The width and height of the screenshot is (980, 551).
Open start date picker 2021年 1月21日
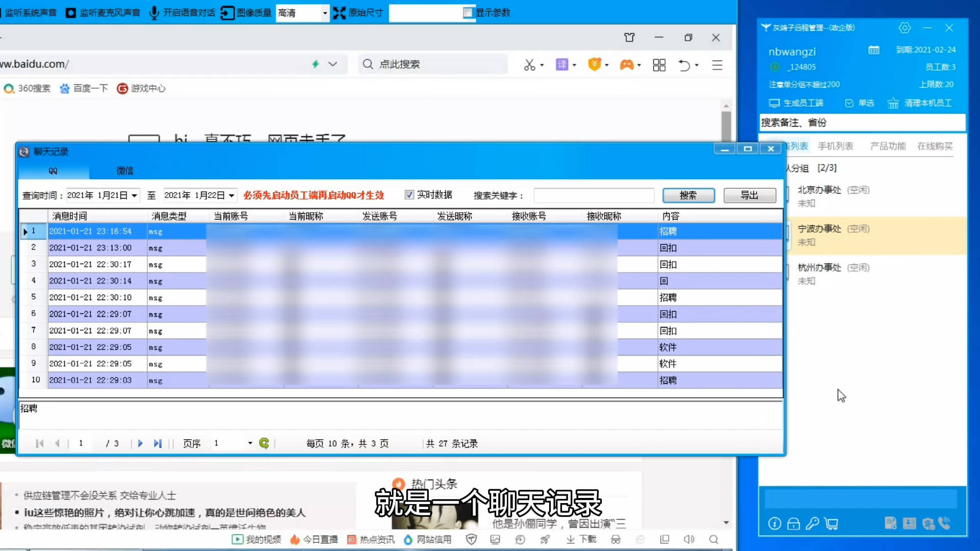coord(103,195)
